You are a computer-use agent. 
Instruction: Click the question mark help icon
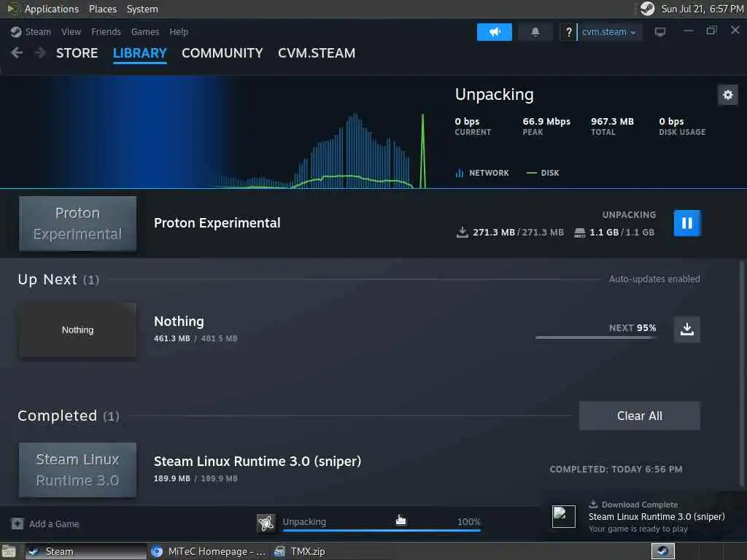click(x=568, y=32)
